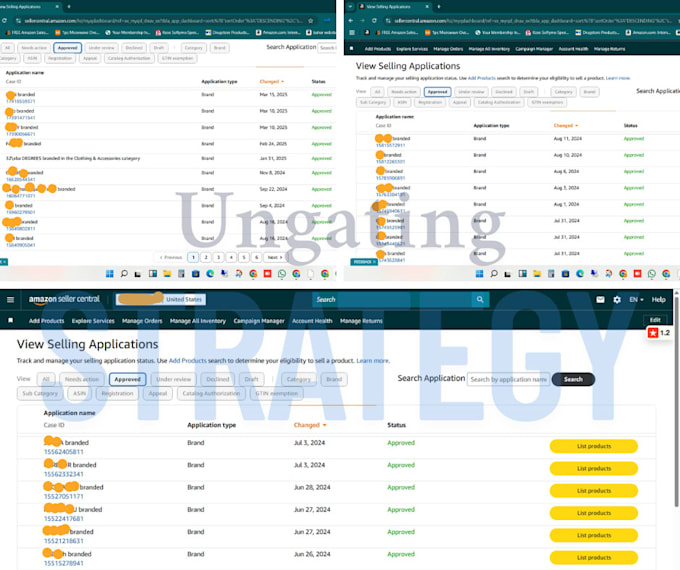Image resolution: width=680 pixels, height=570 pixels.
Task: Open the EN language dropdown
Action: click(636, 299)
